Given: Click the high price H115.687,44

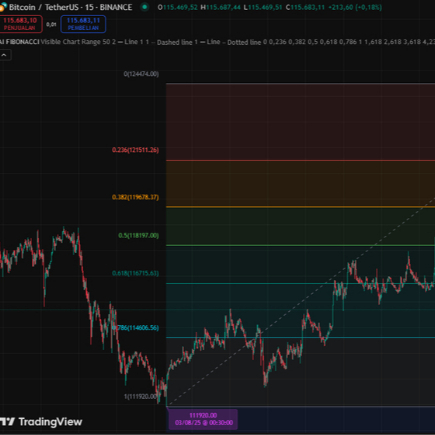Looking at the screenshot, I should click(x=220, y=7).
